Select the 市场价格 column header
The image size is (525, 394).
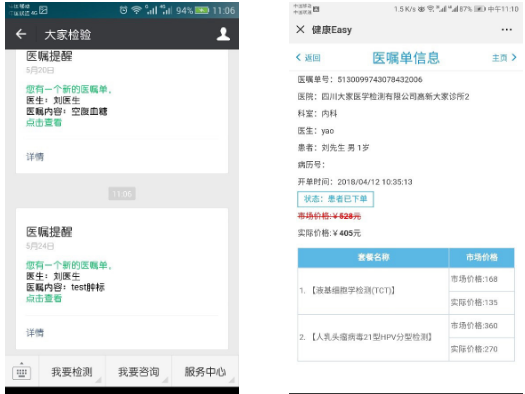(481, 257)
